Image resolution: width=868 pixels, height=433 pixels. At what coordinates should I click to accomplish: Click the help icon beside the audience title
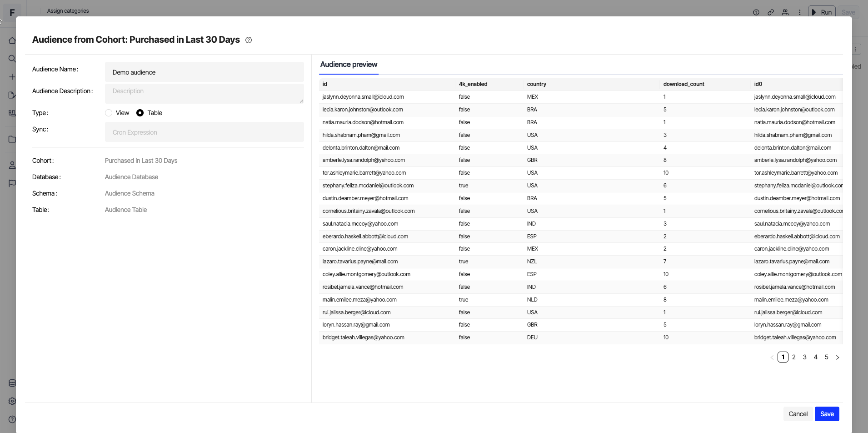[x=249, y=40]
